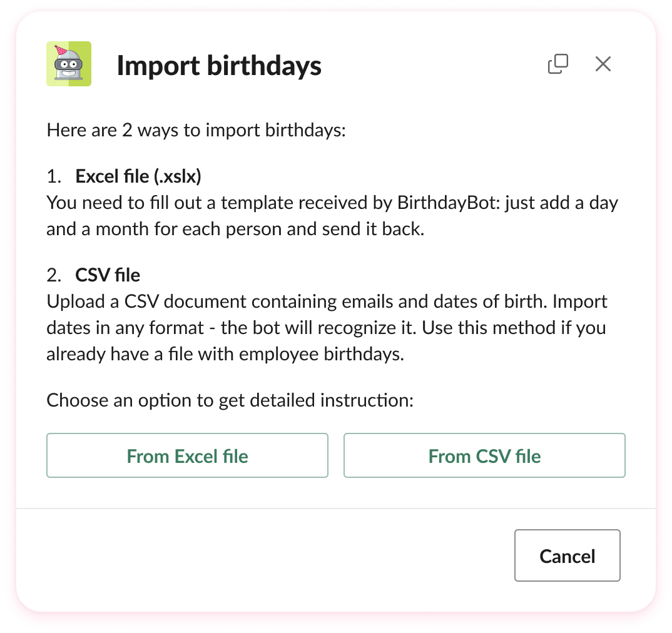This screenshot has height=633, width=672.
Task: Click the line Choose an option to get detailed instruction
Action: 228,400
